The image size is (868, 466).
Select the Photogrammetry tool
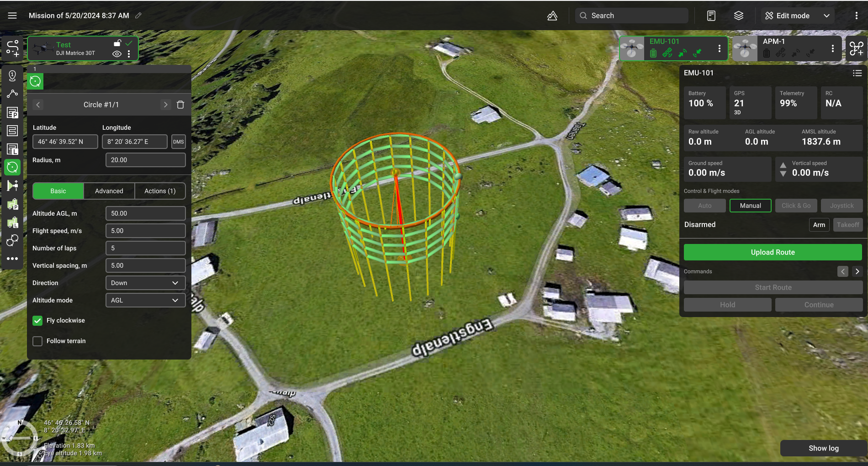click(12, 112)
